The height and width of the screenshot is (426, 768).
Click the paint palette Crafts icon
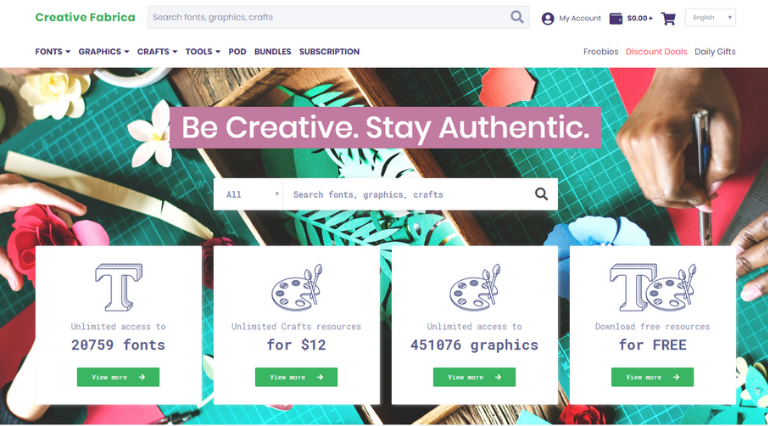click(x=297, y=287)
